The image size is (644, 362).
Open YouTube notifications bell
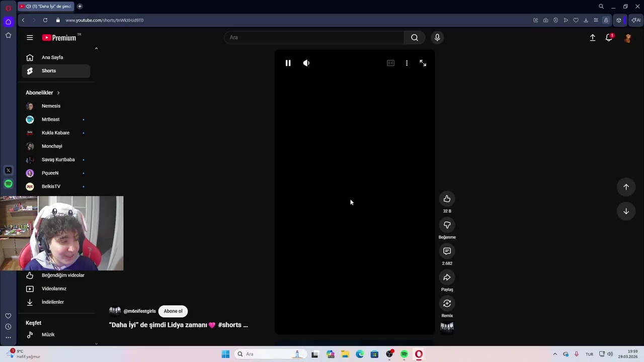coord(609,38)
